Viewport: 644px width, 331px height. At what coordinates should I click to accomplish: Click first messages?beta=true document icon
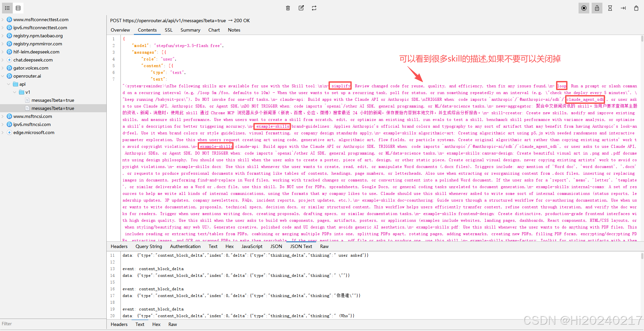(28, 100)
